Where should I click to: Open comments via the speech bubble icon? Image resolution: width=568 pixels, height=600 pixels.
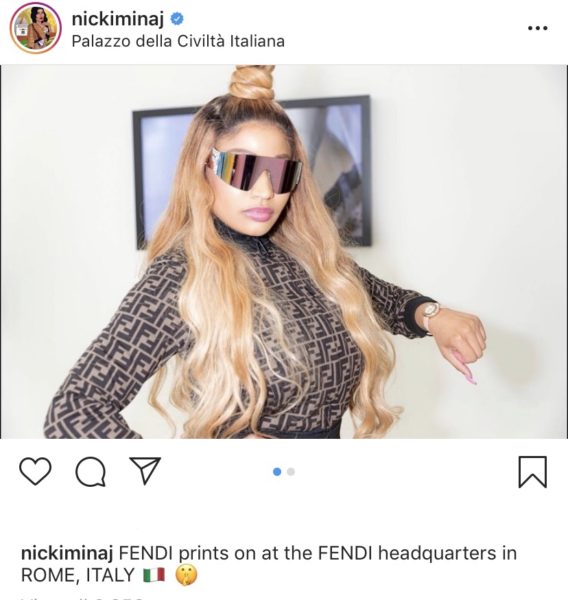pyautogui.click(x=91, y=471)
